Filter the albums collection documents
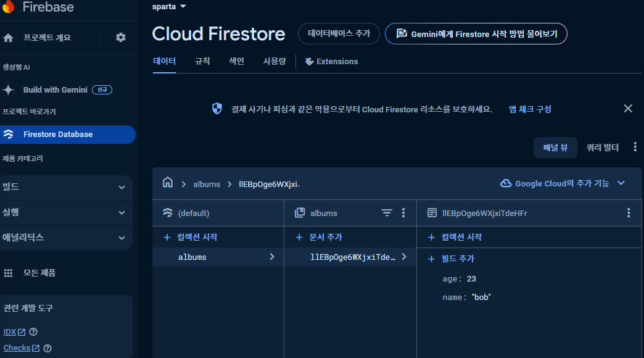644x358 pixels. coord(387,212)
